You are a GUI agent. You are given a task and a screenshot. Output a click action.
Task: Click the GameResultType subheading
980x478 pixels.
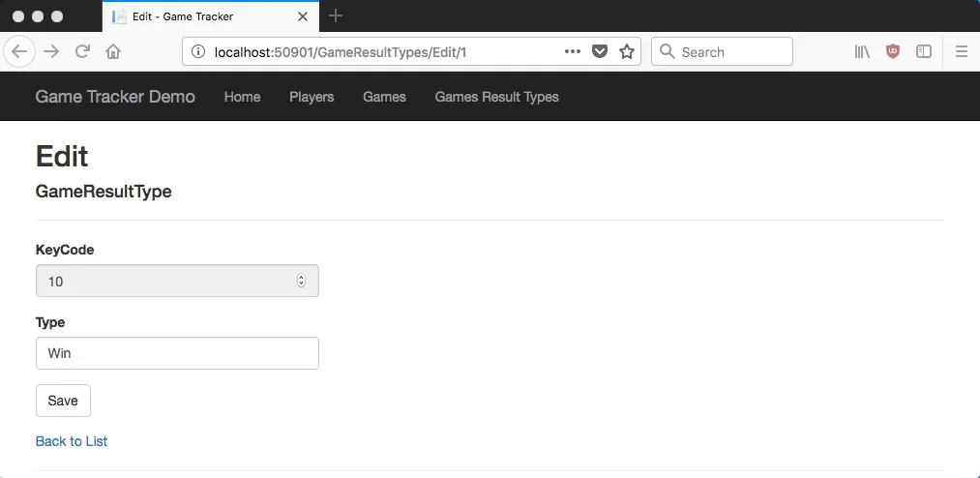point(104,192)
